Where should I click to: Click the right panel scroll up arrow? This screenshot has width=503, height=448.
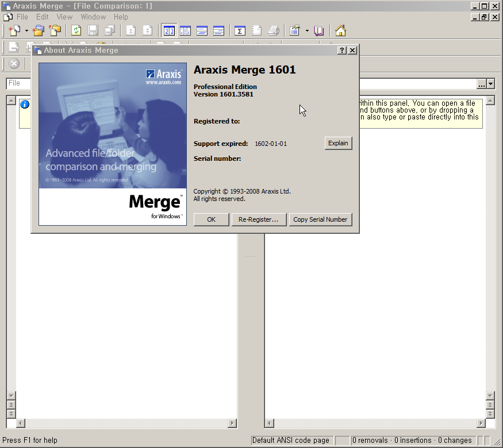(490, 101)
